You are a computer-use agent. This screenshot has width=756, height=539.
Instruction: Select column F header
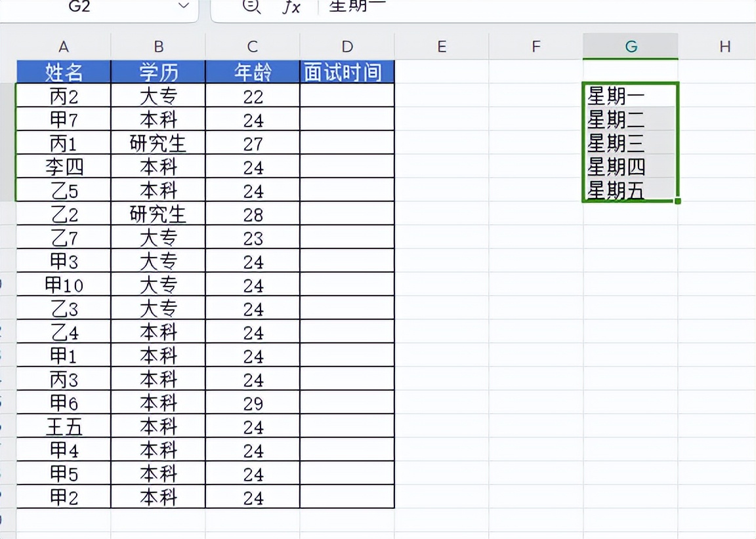(x=536, y=47)
